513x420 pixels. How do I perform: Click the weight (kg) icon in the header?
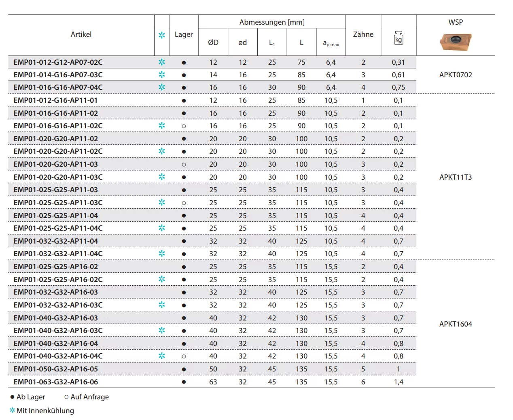point(399,38)
